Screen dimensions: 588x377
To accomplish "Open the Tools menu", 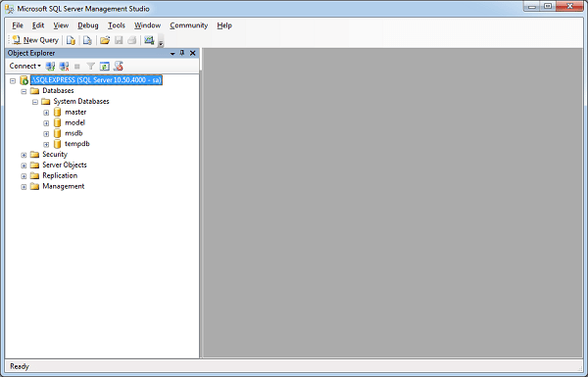I will [117, 25].
